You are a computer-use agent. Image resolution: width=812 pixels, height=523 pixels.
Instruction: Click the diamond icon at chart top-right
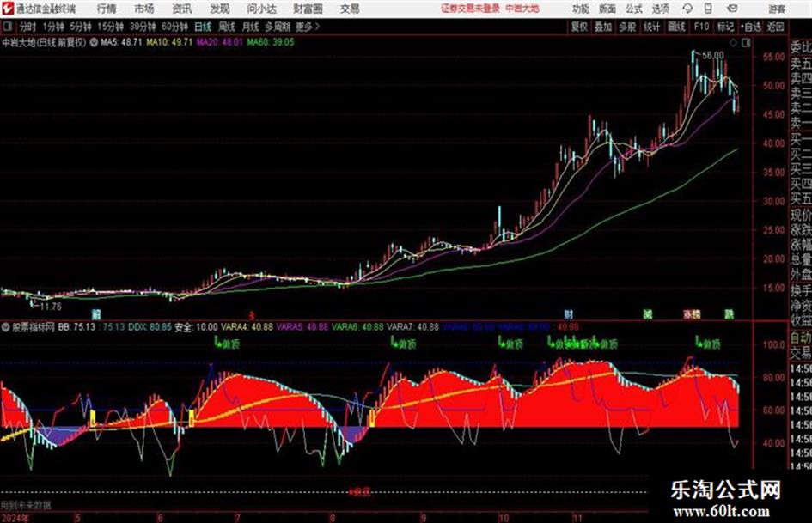tap(733, 43)
